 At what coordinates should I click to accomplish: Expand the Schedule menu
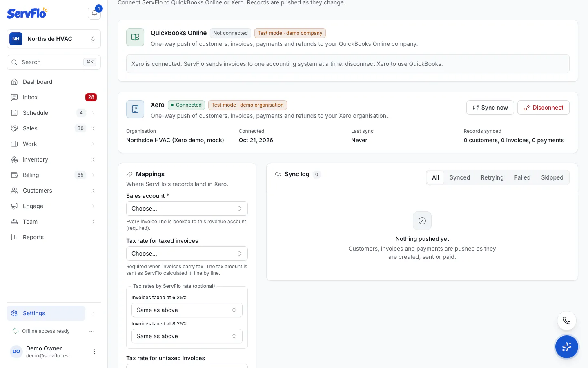coord(94,113)
